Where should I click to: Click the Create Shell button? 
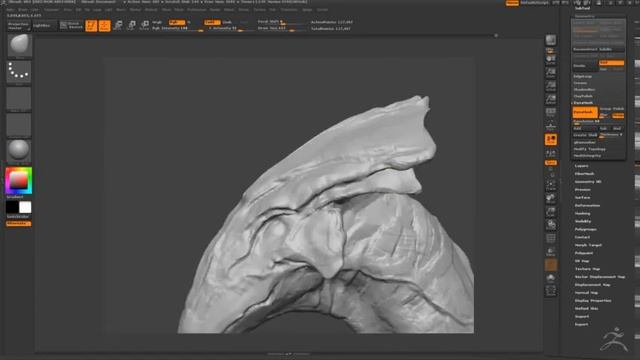pos(585,135)
